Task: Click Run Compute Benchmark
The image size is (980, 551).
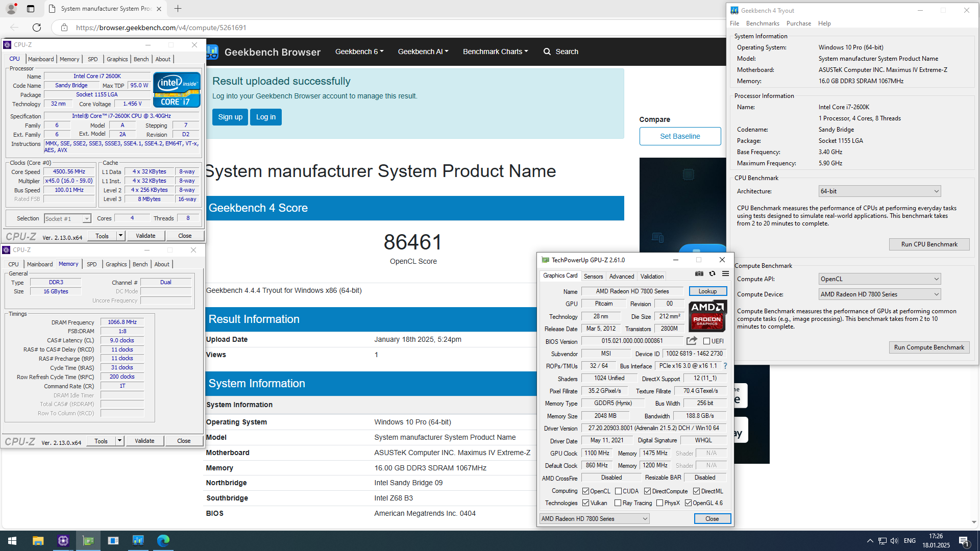Action: tap(929, 347)
